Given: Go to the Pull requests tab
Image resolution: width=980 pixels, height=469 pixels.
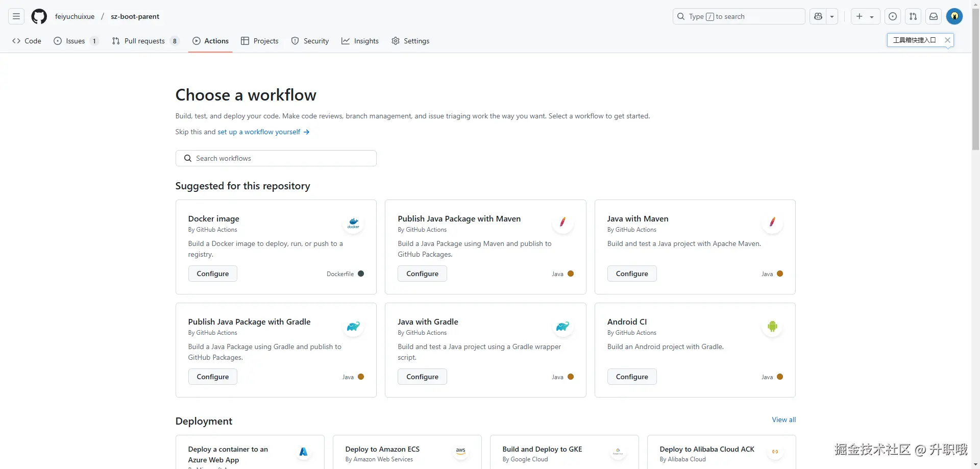Looking at the screenshot, I should click(x=145, y=41).
